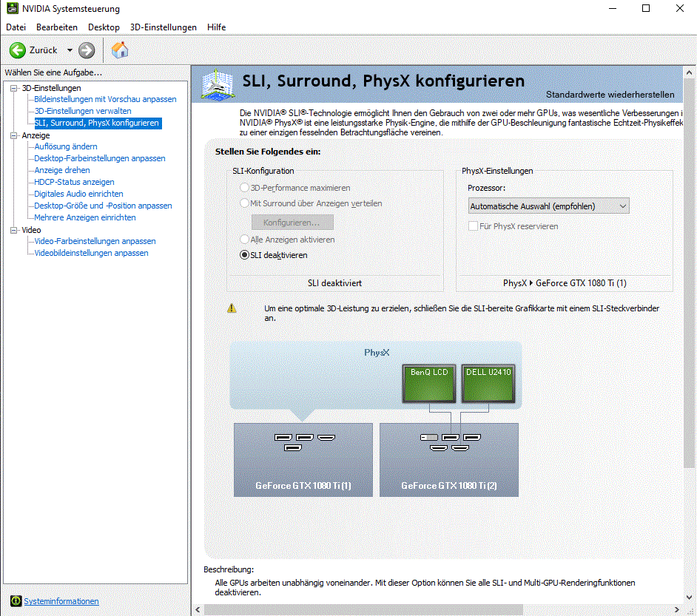Maximize the NVIDIA Systemsteuerung window
The width and height of the screenshot is (697, 616).
pos(646,8)
